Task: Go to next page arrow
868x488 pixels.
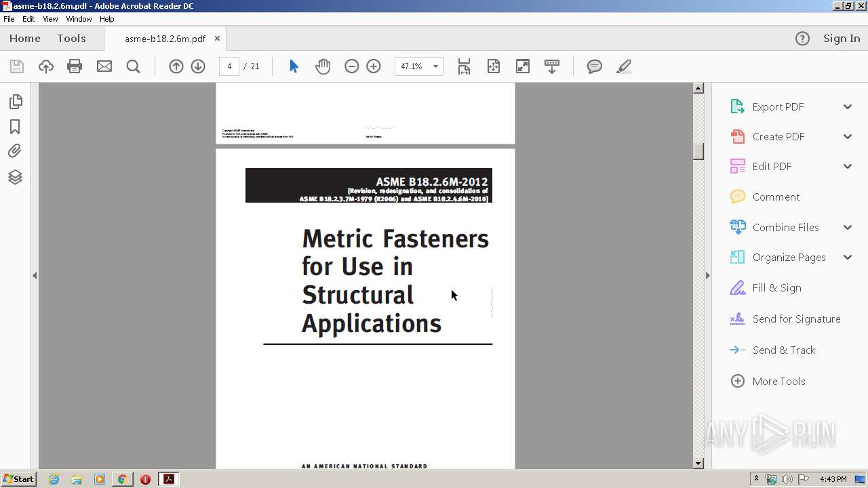Action: pos(198,66)
